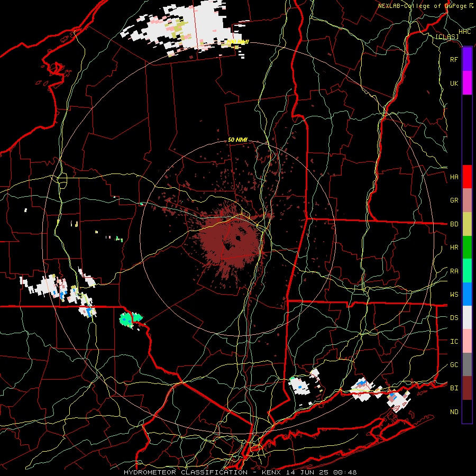
Task: Click the RF legend label
Action: (454, 59)
